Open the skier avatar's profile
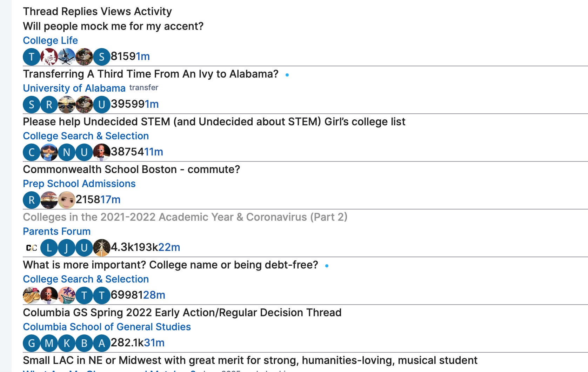 click(x=67, y=57)
